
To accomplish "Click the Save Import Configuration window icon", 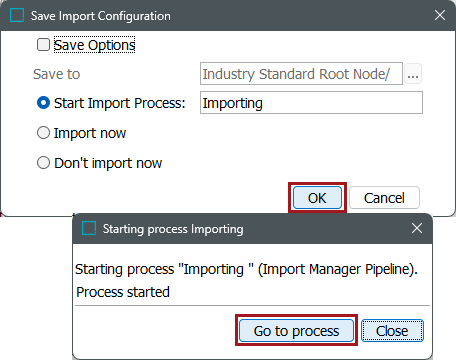I will [17, 15].
